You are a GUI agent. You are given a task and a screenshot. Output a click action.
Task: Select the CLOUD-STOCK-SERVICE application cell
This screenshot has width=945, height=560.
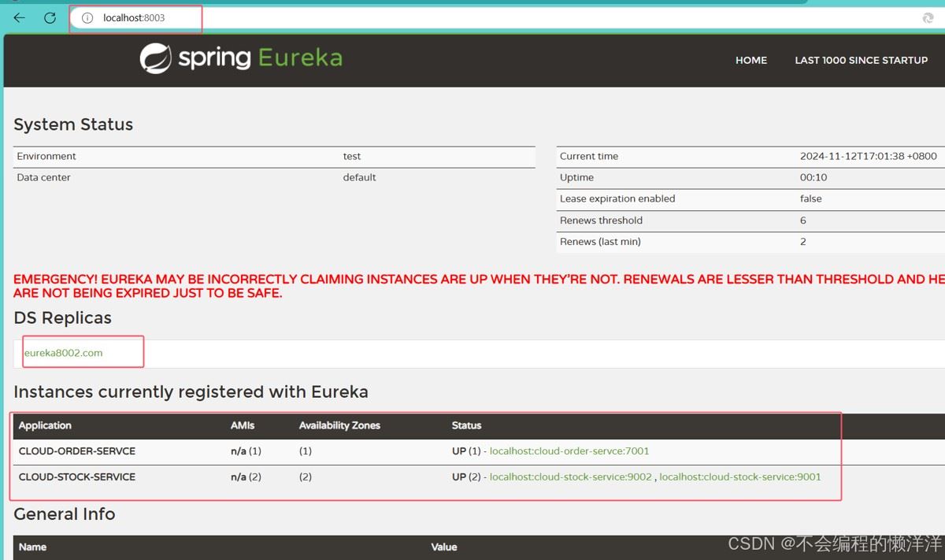pos(77,477)
